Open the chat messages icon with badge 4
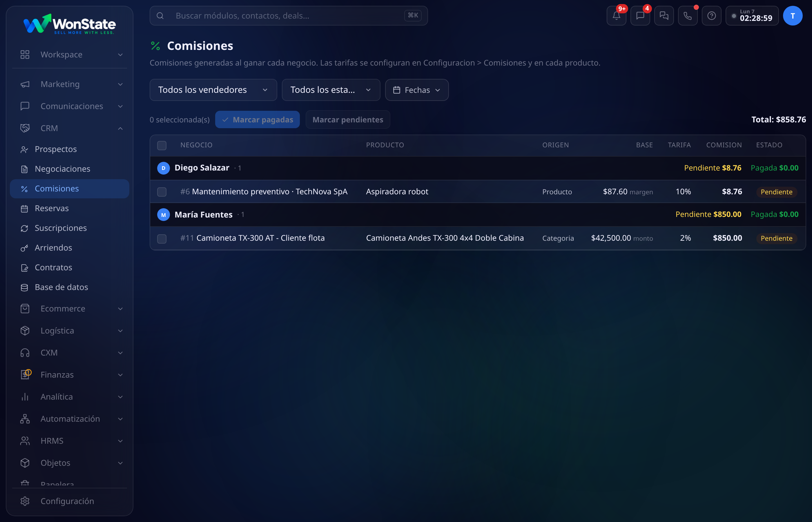 click(640, 16)
